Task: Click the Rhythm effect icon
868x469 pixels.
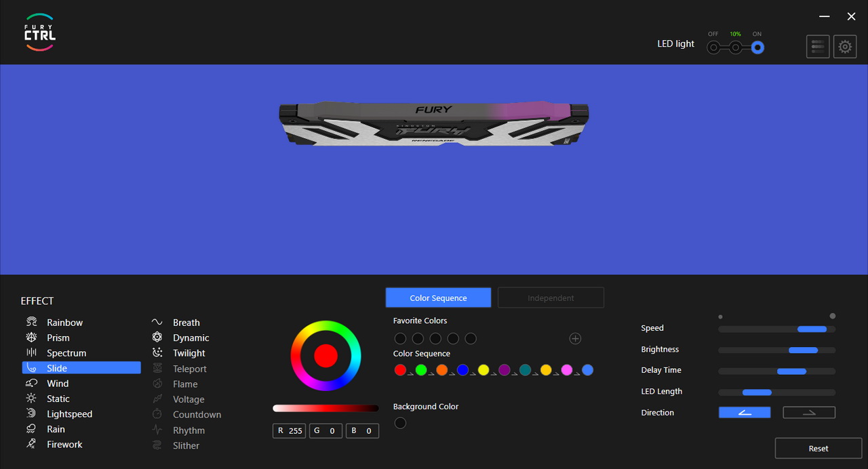Action: click(157, 430)
